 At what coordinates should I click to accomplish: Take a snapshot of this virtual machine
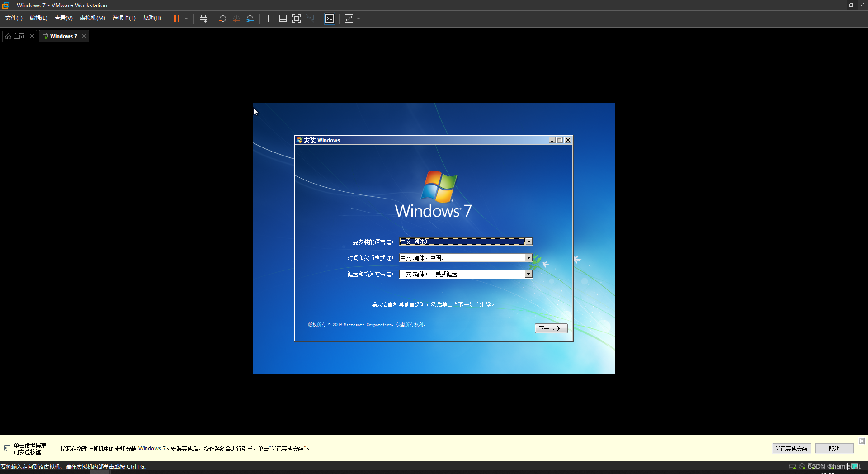(x=222, y=19)
